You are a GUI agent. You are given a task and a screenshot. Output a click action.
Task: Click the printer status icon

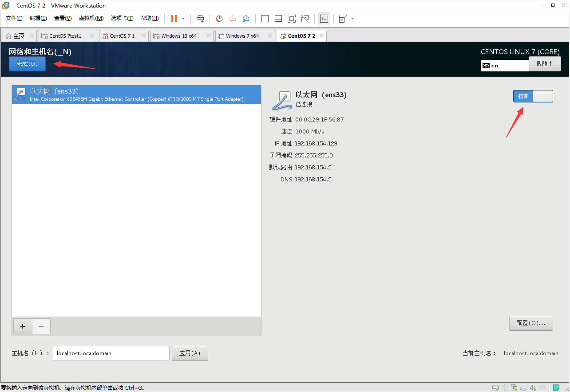point(523,388)
